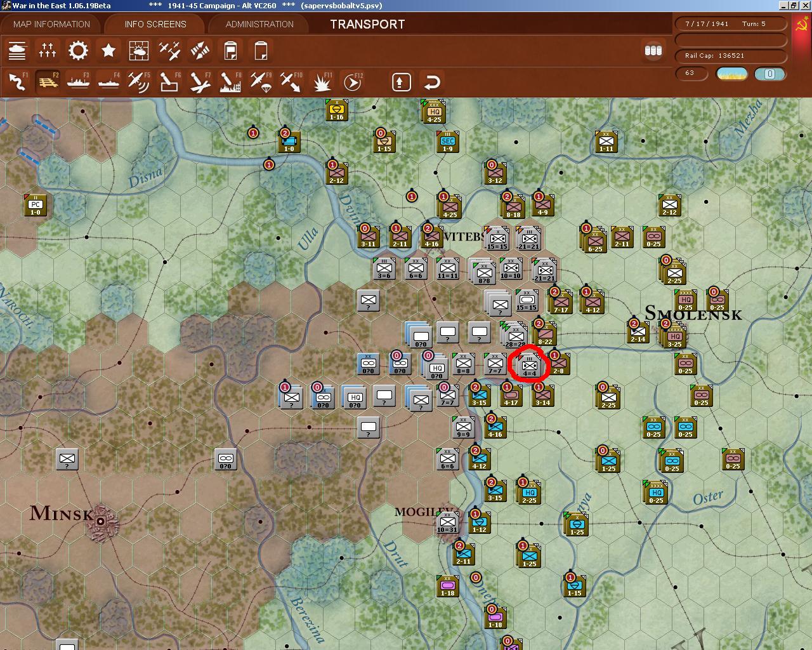The image size is (812, 650).
Task: Select the 2-14 unit near Smolensk
Action: pyautogui.click(x=638, y=332)
